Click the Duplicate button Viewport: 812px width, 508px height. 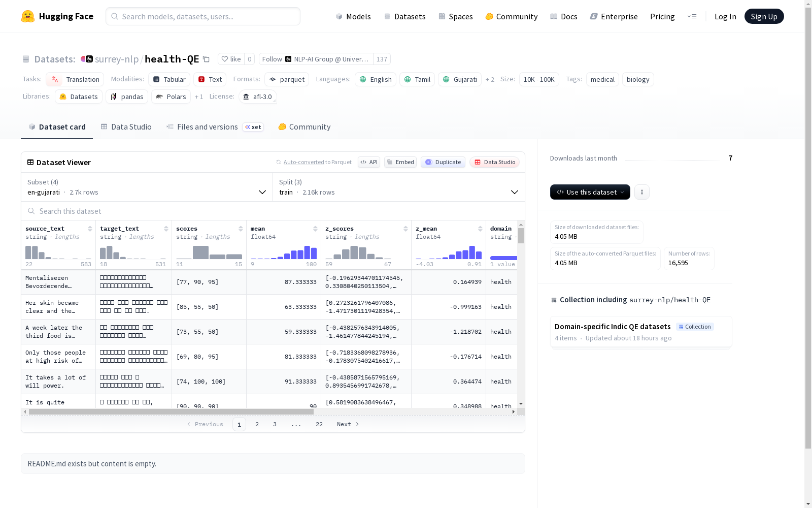443,162
